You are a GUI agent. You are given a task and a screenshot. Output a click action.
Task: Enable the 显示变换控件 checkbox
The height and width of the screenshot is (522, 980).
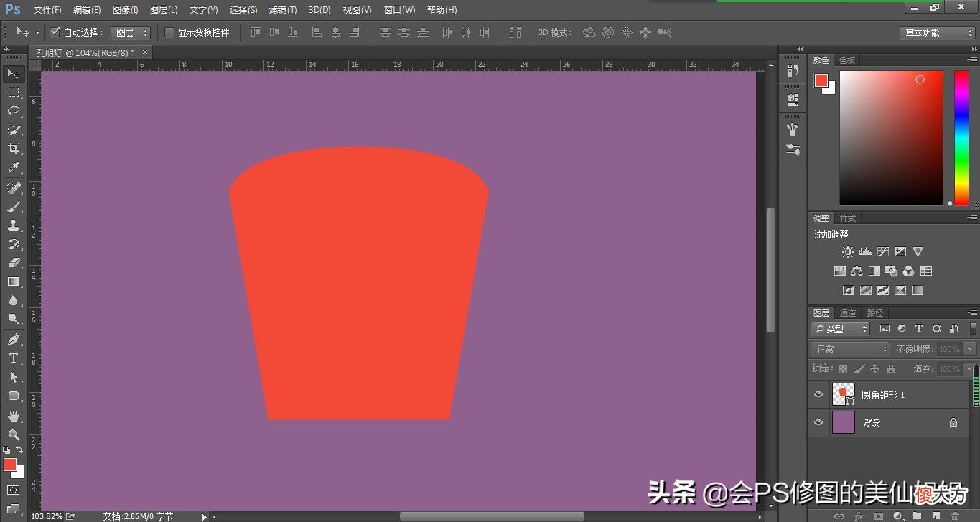pos(169,32)
